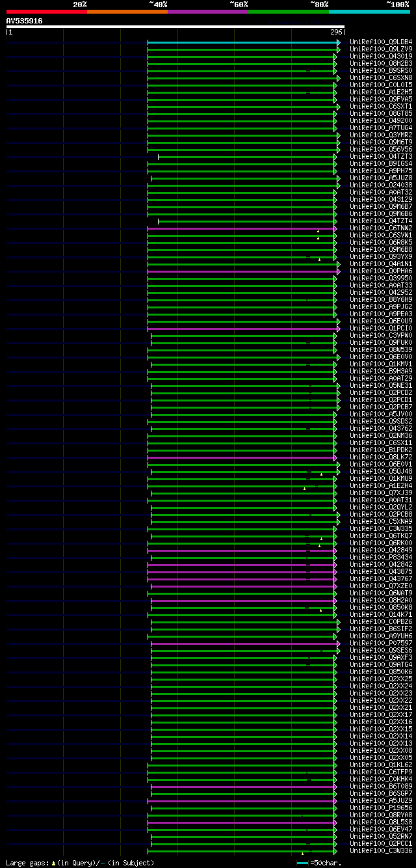Select hit label UniRef100_Q6TKQ7
The image size is (416, 868).
coord(381,536)
